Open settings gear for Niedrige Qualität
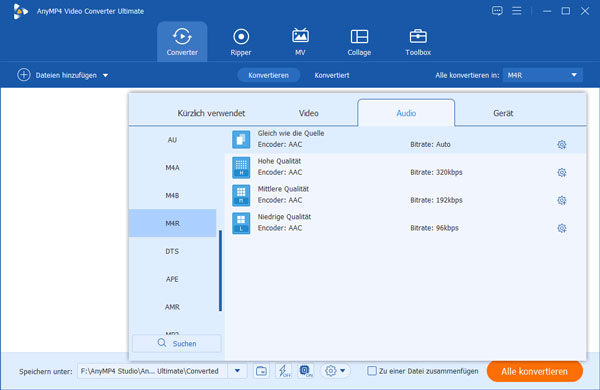600x390 pixels. (x=561, y=228)
